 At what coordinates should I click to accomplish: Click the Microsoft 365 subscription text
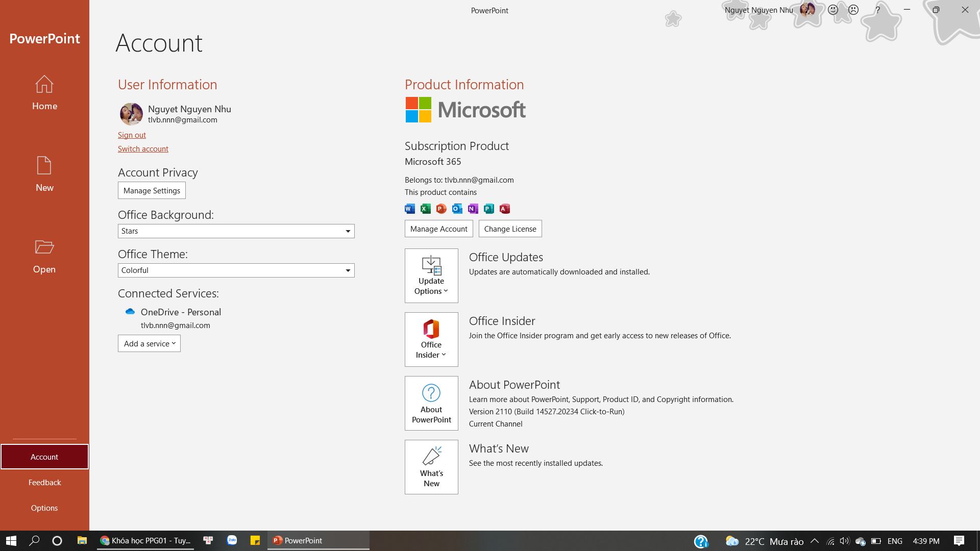433,161
